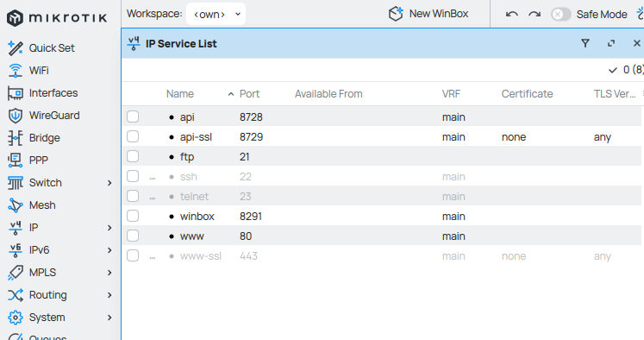
Task: Expand the IPv6 submenu arrow
Action: point(109,250)
